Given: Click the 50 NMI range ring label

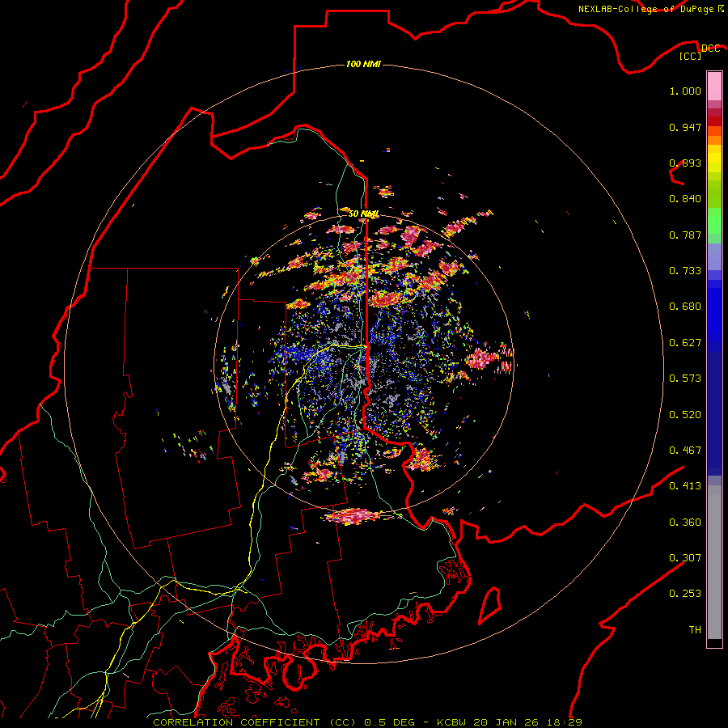Looking at the screenshot, I should click(x=363, y=214).
